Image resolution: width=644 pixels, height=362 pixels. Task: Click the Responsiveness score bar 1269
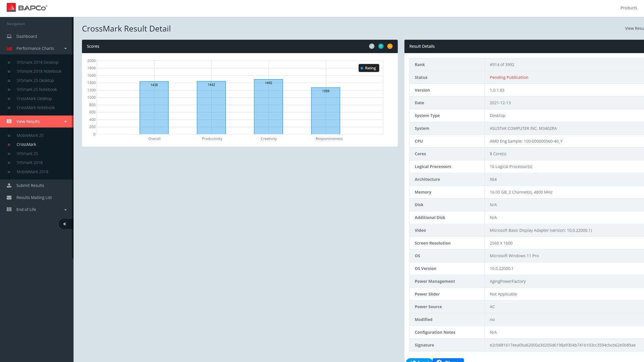click(x=326, y=111)
